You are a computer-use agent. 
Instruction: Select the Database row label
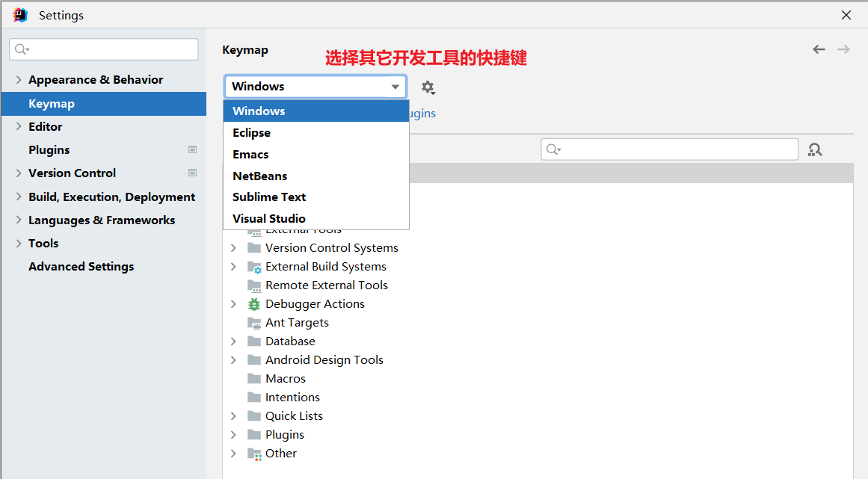click(x=290, y=342)
